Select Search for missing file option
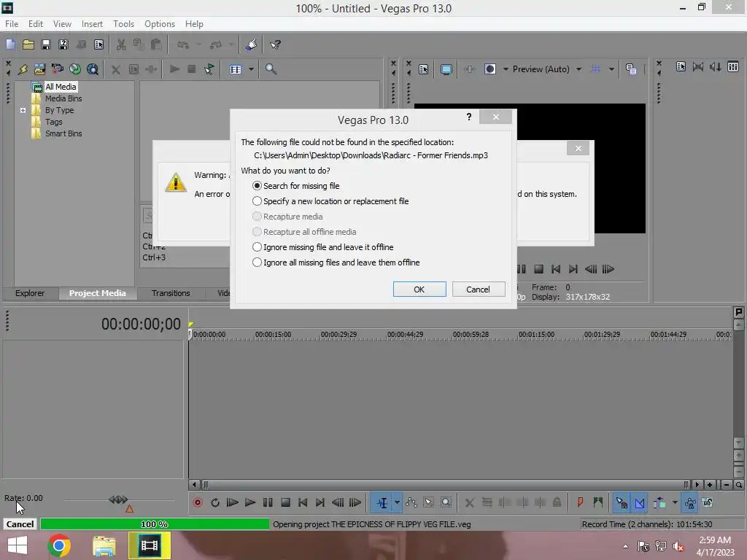 click(296, 186)
